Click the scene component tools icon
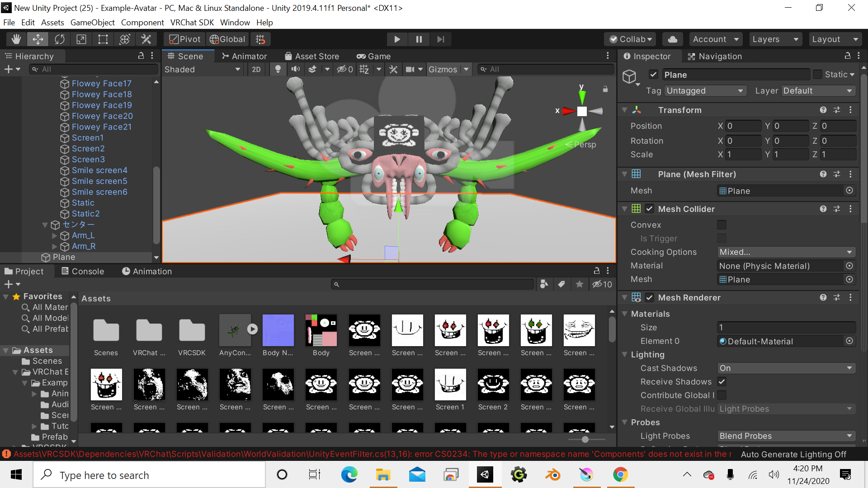The height and width of the screenshot is (488, 868). (x=393, y=69)
